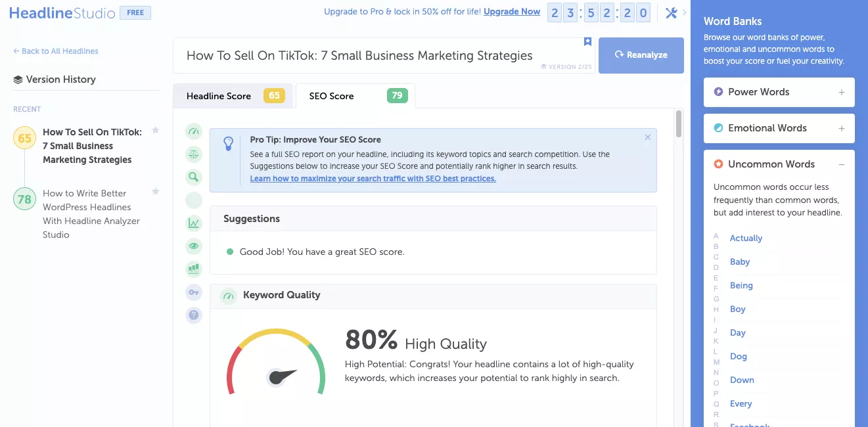
Task: Collapse the Uncommon Words bank
Action: 842,165
